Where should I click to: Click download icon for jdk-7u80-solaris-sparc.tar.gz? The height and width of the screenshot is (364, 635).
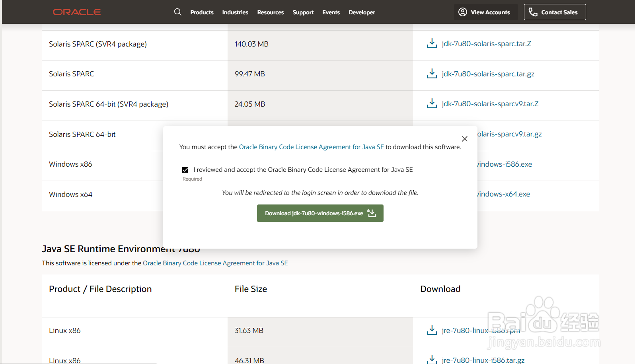[x=432, y=74]
